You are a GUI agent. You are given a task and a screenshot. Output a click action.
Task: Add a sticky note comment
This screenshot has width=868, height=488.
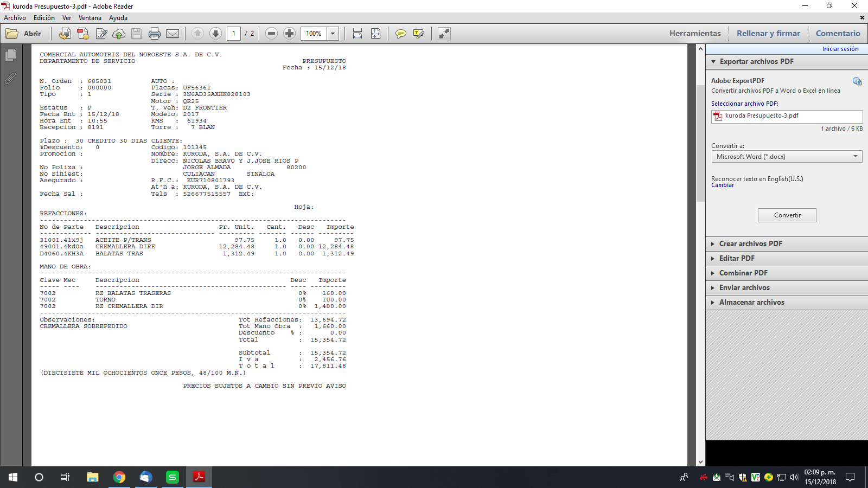[400, 34]
